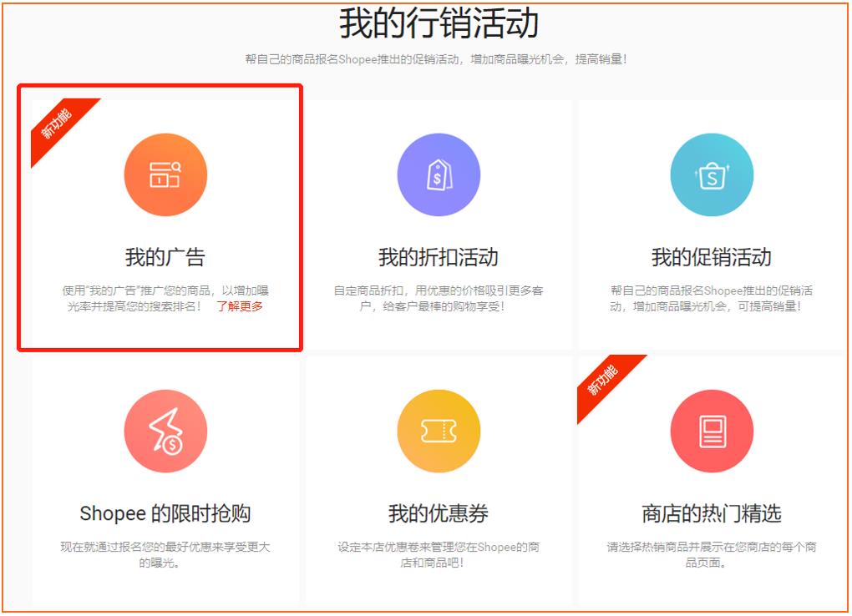The width and height of the screenshot is (852, 616).
Task: Open the 商店的热门精选 list icon
Action: [711, 431]
